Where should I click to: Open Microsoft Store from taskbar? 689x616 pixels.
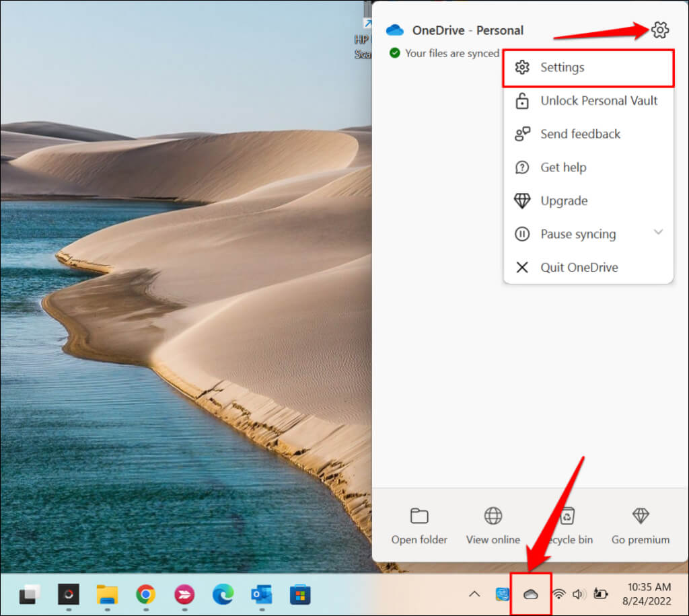[300, 594]
